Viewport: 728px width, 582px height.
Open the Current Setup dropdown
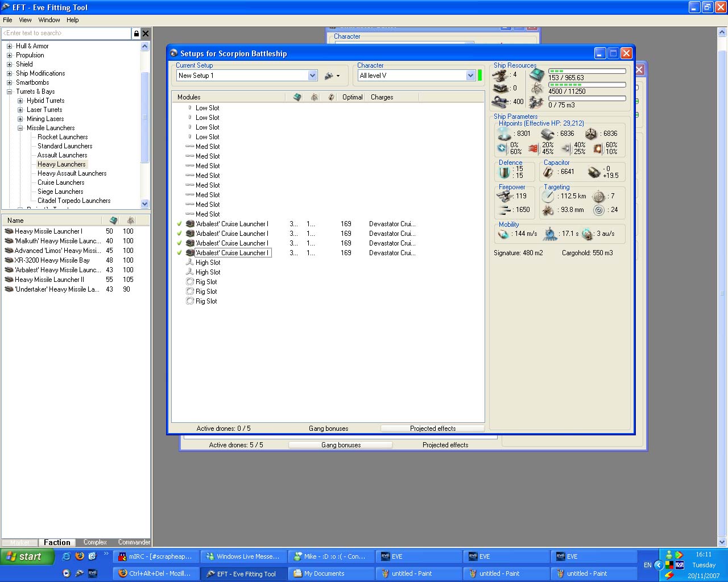coord(312,76)
